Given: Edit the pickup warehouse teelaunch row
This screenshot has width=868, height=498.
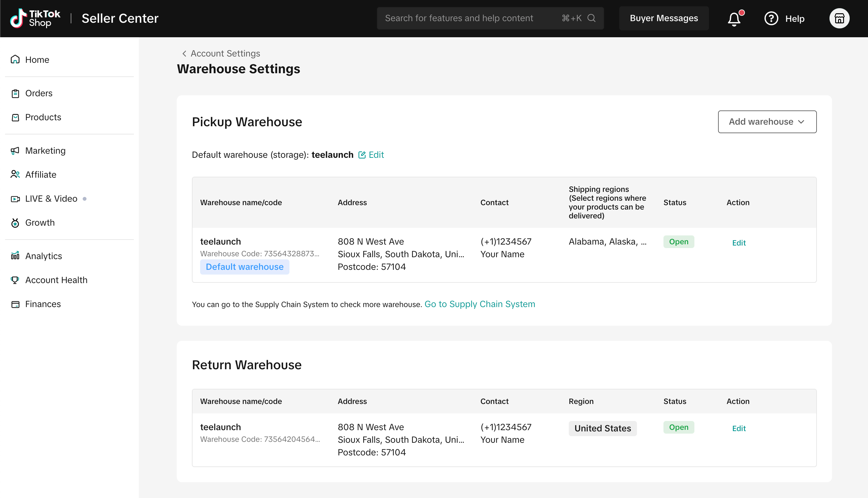Looking at the screenshot, I should (739, 243).
